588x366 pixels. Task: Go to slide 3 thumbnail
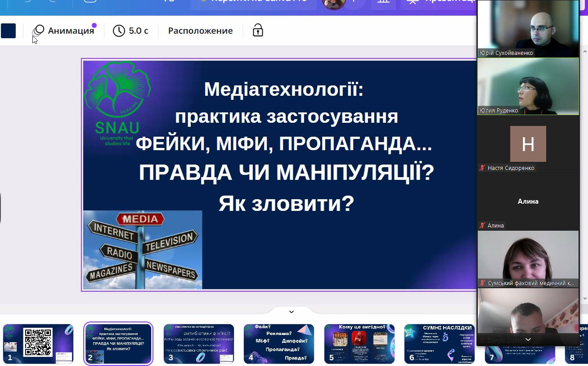click(x=199, y=344)
